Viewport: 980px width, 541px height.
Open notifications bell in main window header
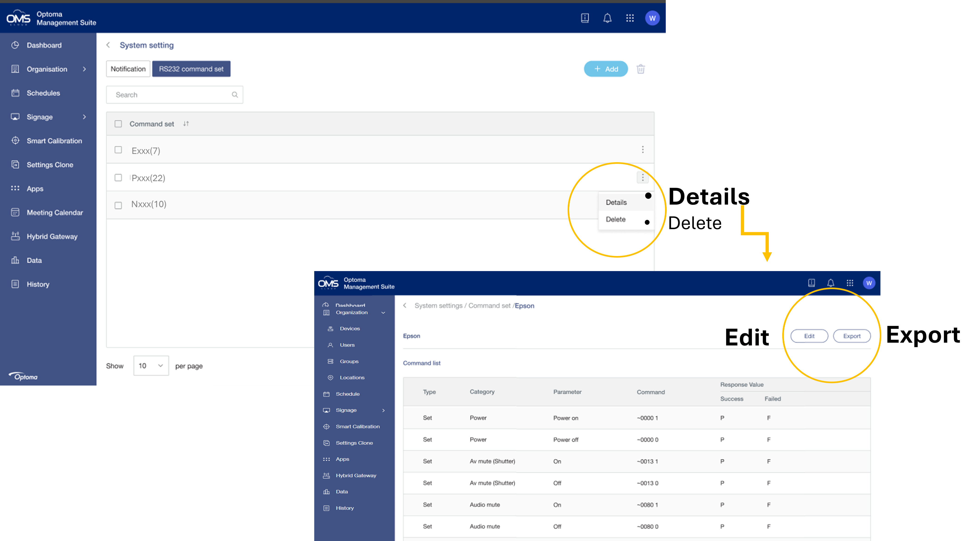(x=607, y=18)
